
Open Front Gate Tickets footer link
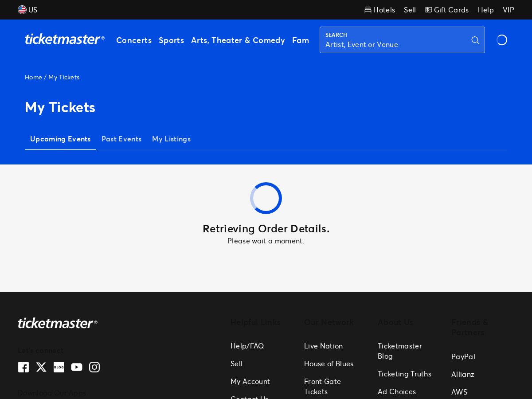(x=322, y=386)
